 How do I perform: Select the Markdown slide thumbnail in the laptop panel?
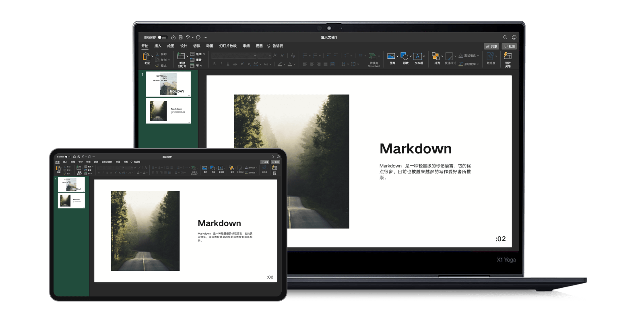[x=168, y=111]
